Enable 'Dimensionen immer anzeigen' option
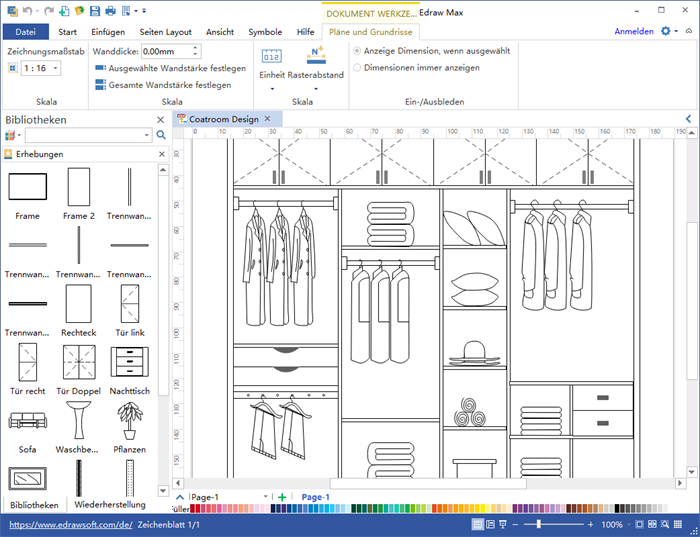700x537 pixels. [x=358, y=68]
